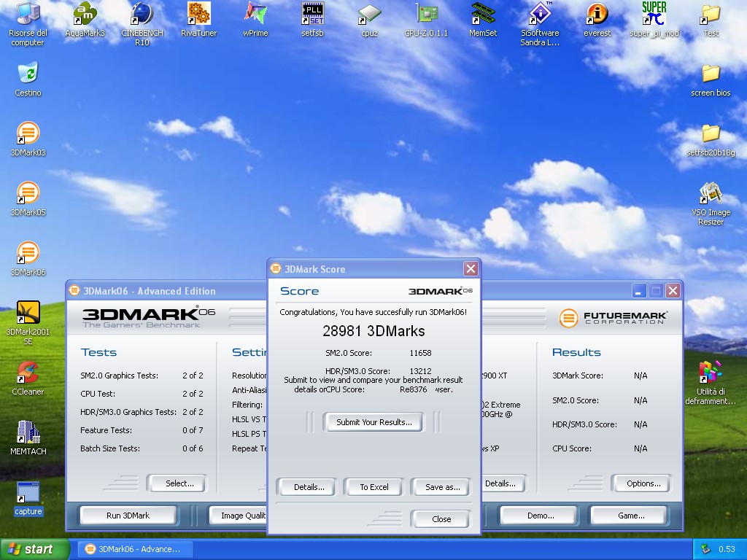Select the RivaTuner desktop icon
The image size is (747, 560).
click(x=198, y=20)
